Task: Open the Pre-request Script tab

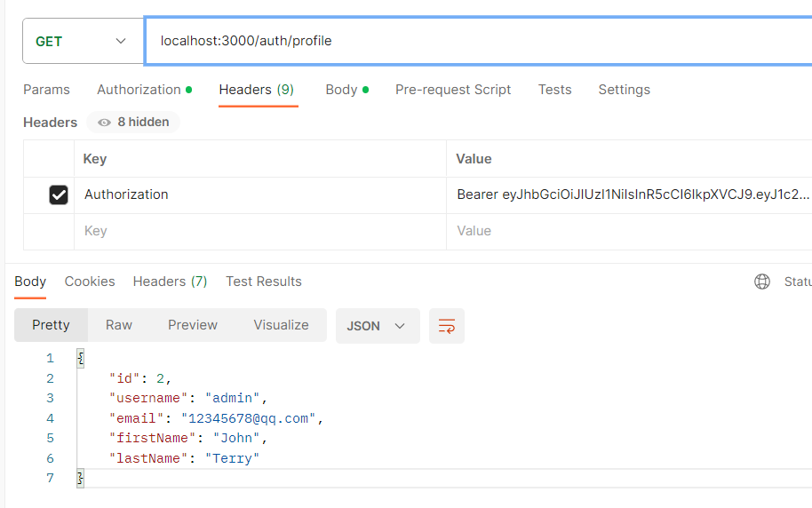Action: tap(453, 90)
